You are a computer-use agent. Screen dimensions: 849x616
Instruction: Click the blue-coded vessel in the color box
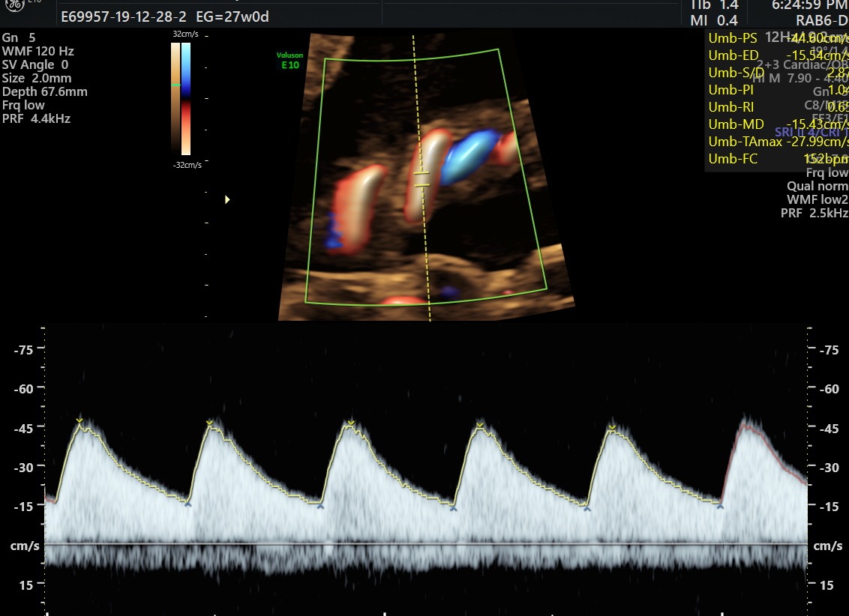pos(469,157)
